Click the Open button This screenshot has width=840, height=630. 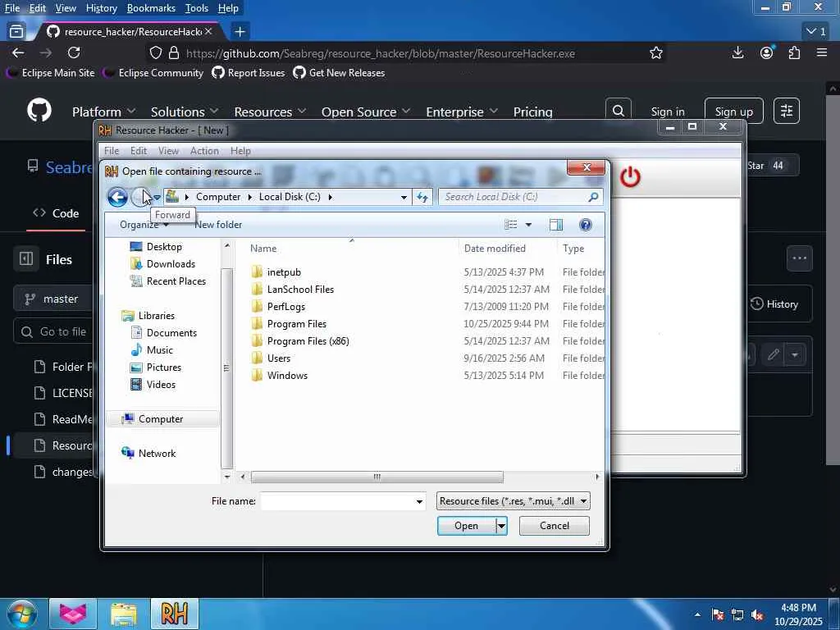(466, 526)
